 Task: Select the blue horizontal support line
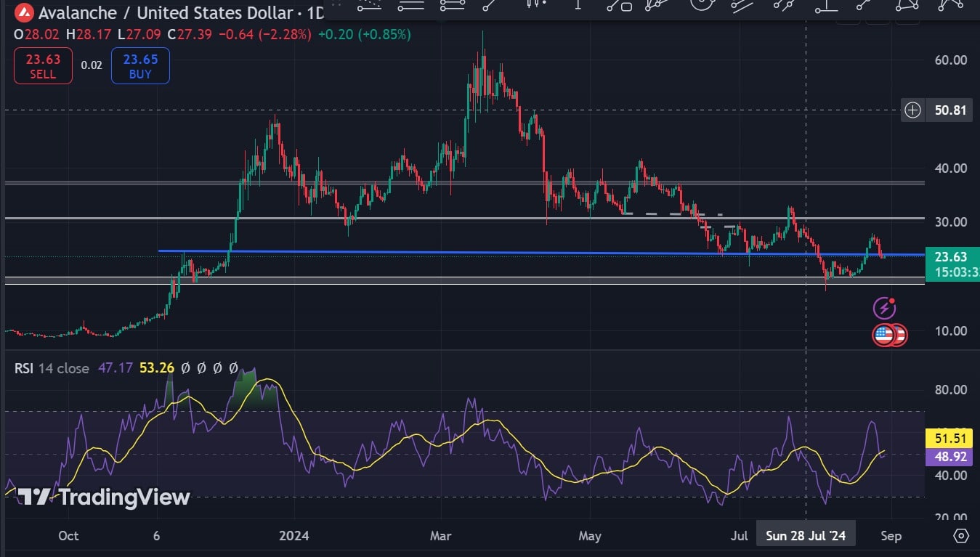[541, 253]
